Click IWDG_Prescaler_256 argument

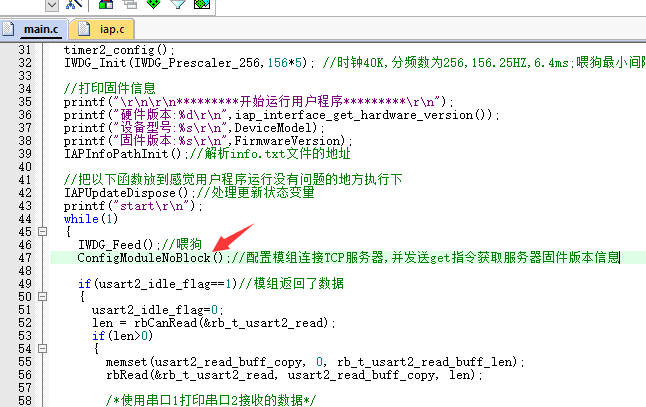(x=197, y=63)
